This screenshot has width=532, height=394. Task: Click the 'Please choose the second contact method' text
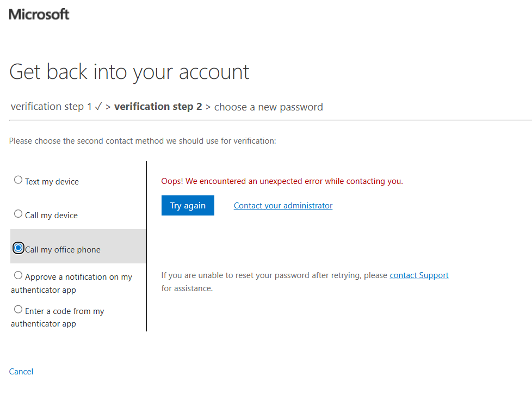[x=143, y=141]
